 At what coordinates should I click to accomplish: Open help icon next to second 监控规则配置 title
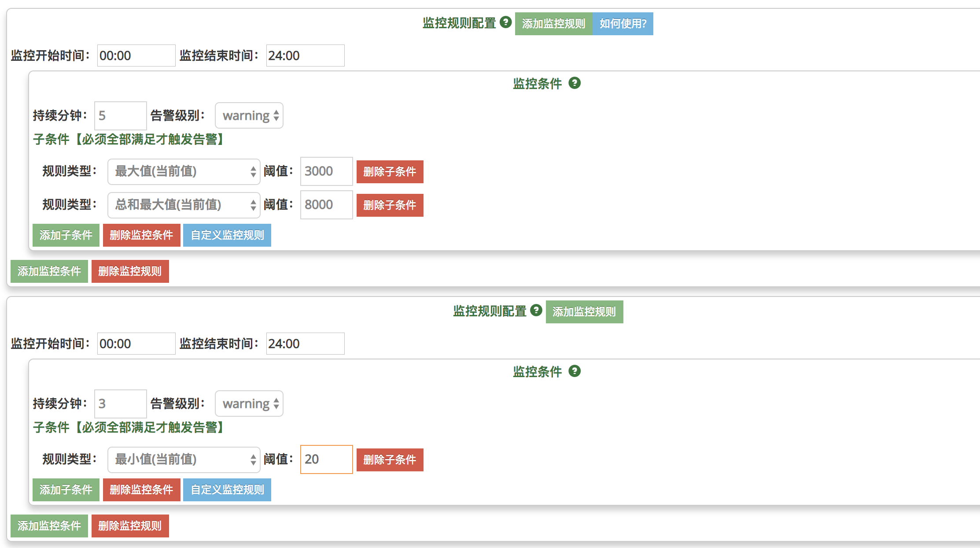pos(536,311)
